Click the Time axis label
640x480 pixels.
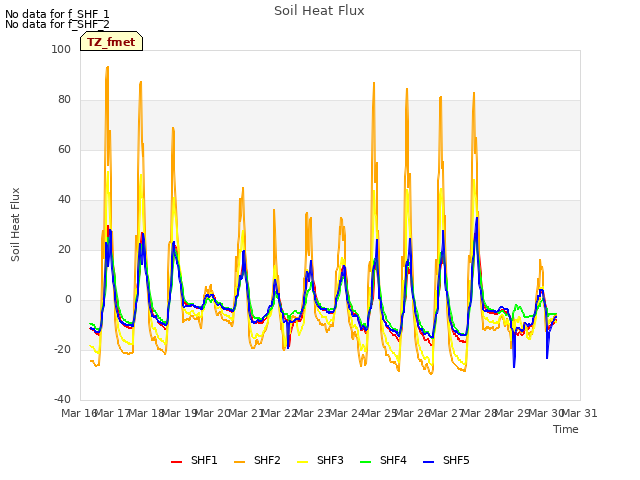click(x=566, y=429)
